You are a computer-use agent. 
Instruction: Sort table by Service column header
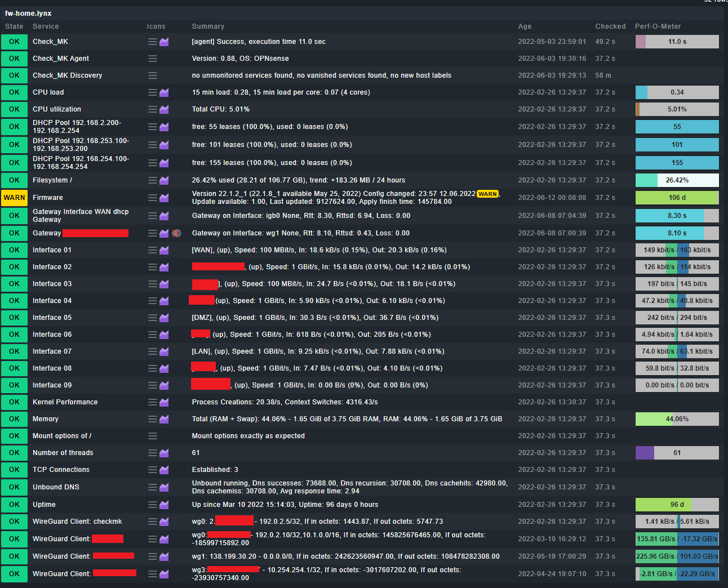46,26
